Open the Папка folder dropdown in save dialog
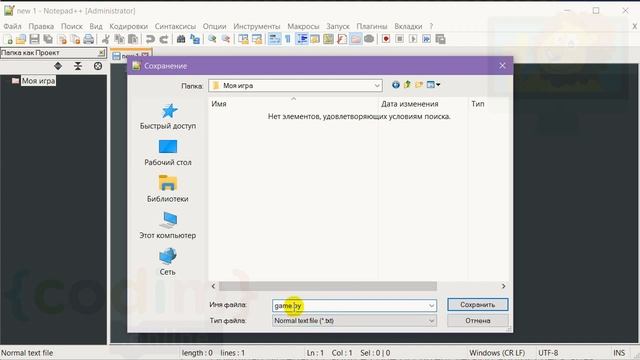This screenshot has height=360, width=640. tap(296, 86)
